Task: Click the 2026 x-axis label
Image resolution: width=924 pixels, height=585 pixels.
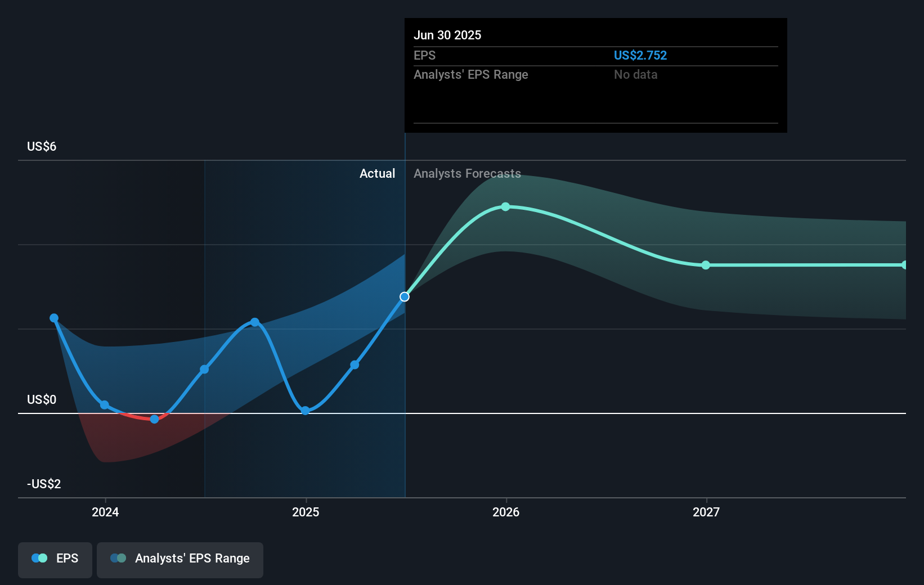Action: (506, 512)
